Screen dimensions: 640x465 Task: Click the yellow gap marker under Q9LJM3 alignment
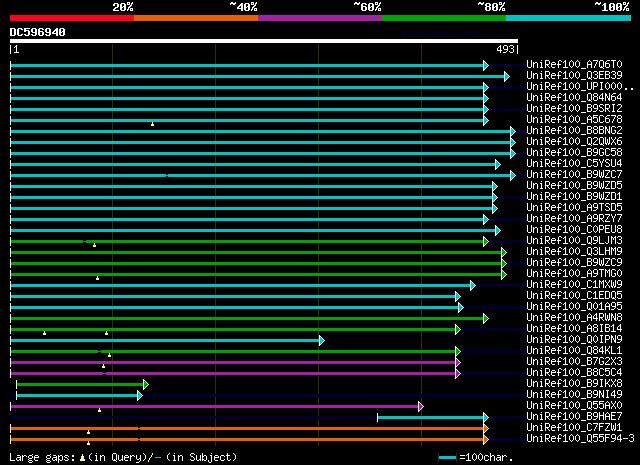tap(94, 245)
